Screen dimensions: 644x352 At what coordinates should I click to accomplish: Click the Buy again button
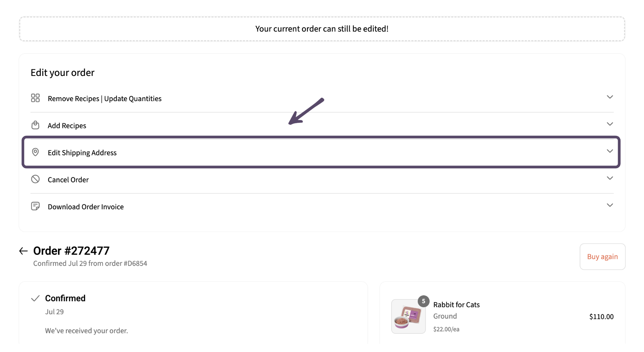(602, 256)
